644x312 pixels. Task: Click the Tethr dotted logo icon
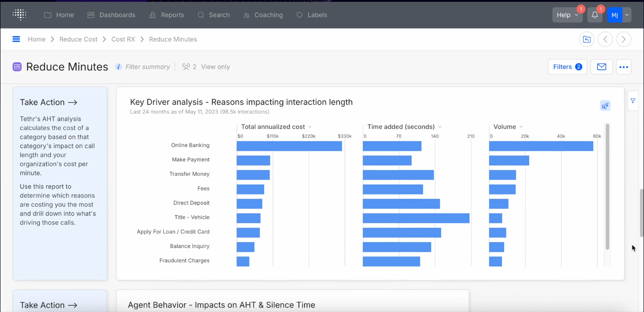(20, 15)
